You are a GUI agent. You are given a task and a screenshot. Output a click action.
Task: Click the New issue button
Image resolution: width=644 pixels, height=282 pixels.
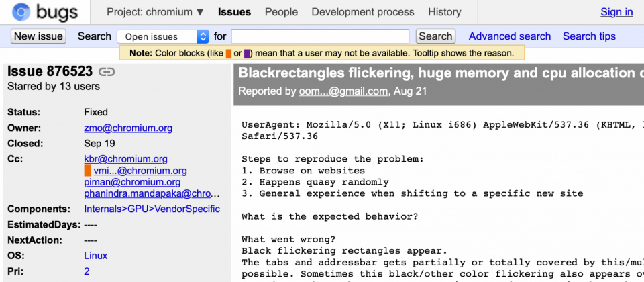(38, 36)
